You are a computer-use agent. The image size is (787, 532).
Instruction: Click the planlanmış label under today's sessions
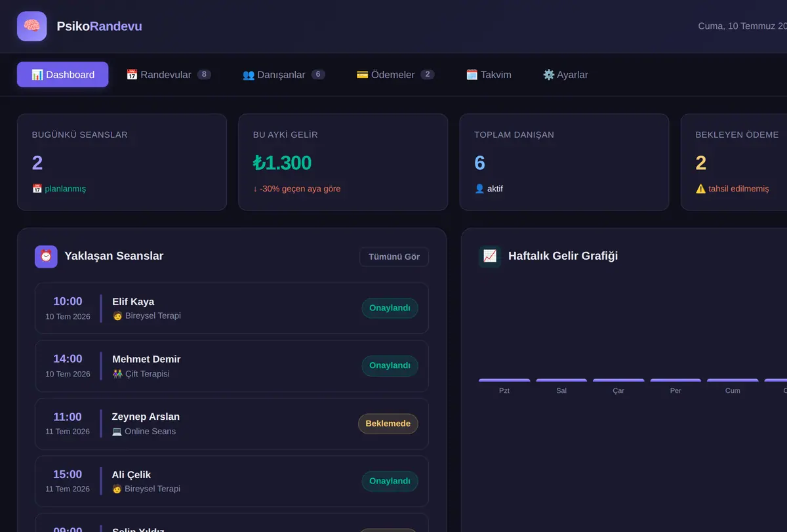[x=65, y=189]
